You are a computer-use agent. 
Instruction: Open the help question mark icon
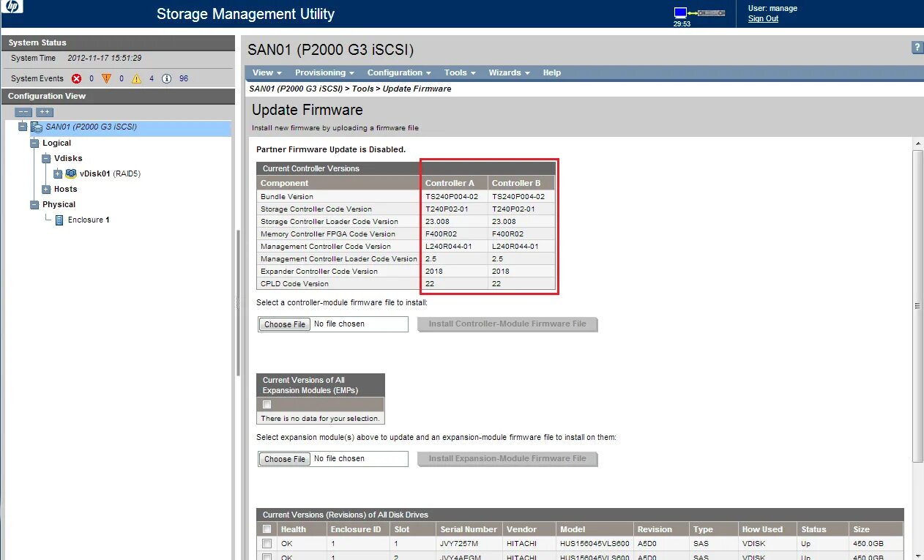[917, 48]
